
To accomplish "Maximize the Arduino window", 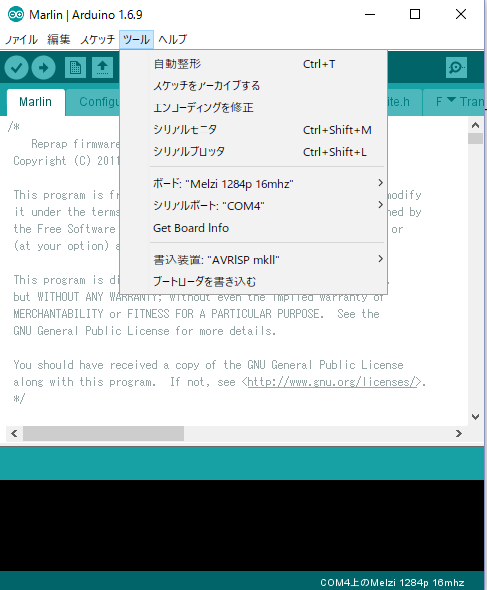I will pyautogui.click(x=415, y=15).
